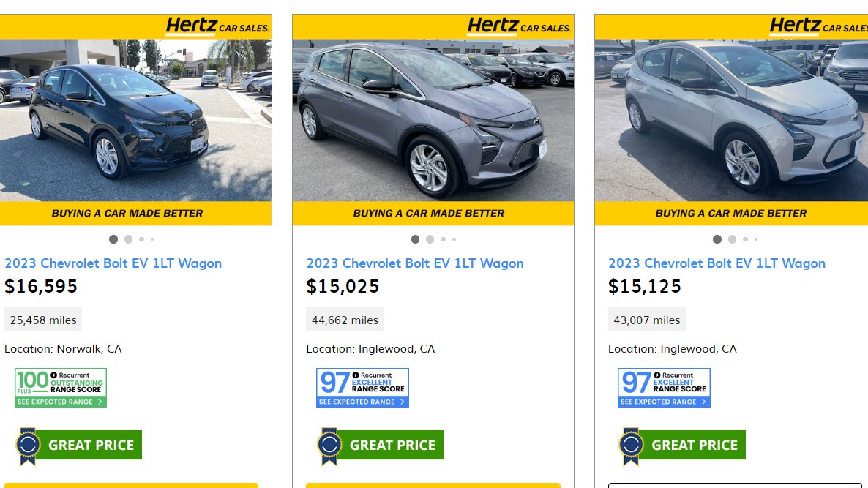This screenshot has width=868, height=488.
Task: Select the second carousel dot under the silver Bolt photo
Action: point(732,239)
